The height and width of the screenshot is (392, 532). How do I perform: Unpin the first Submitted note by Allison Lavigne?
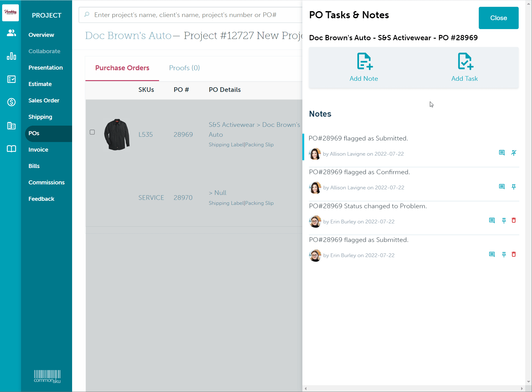514,153
